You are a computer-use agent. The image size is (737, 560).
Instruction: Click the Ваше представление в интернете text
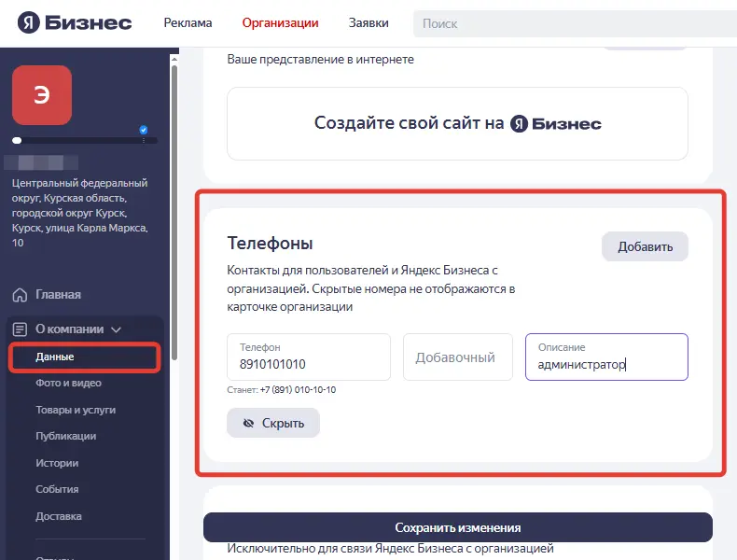[321, 59]
